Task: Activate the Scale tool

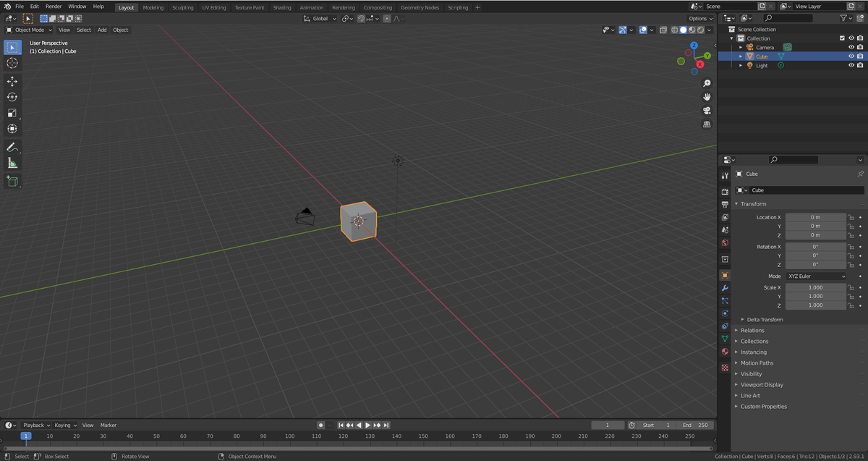Action: [12, 113]
